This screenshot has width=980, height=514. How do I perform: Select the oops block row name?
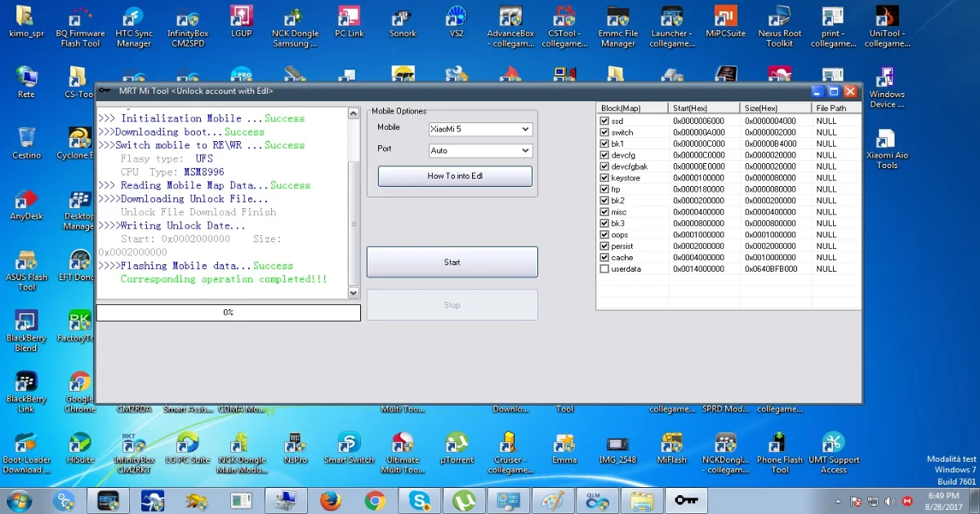coord(620,235)
